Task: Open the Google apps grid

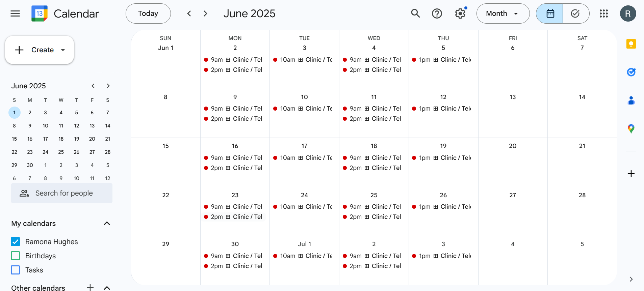Action: point(603,13)
